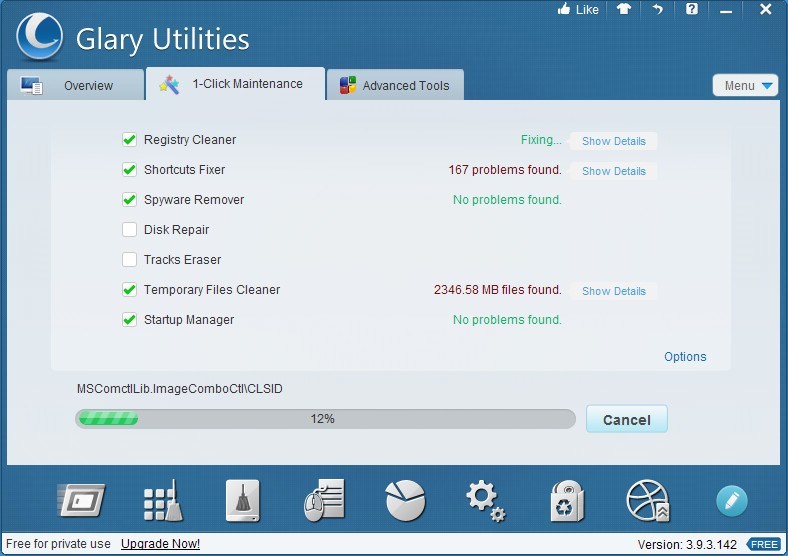Click the Upgrade Now! link
788x556 pixels.
tap(160, 544)
